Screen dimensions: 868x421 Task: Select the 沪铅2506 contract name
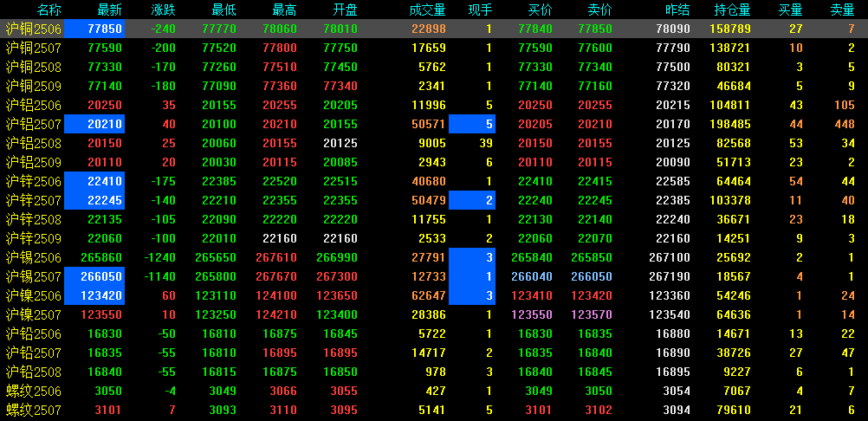click(x=33, y=334)
